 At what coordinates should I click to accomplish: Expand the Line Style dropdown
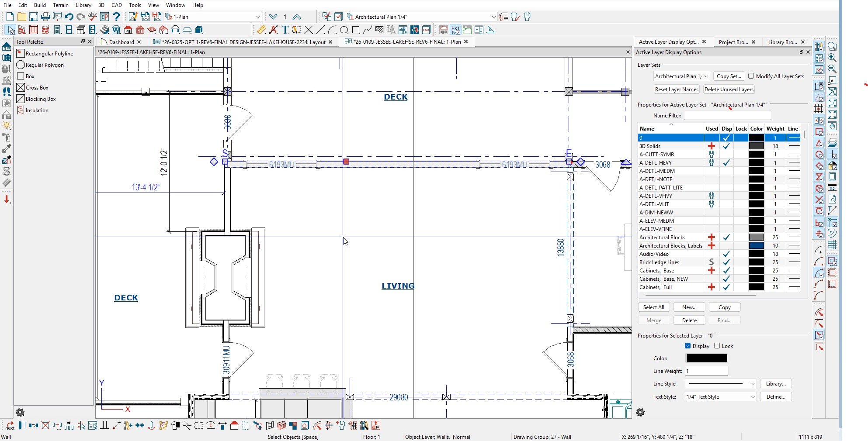coord(720,384)
